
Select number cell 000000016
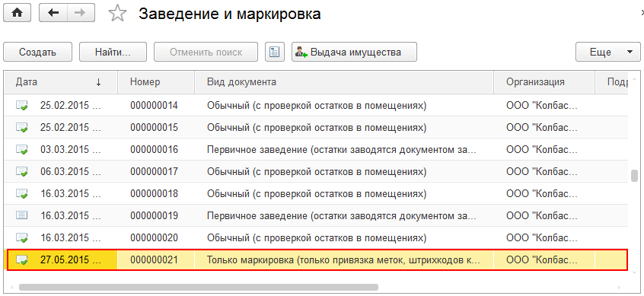click(154, 149)
